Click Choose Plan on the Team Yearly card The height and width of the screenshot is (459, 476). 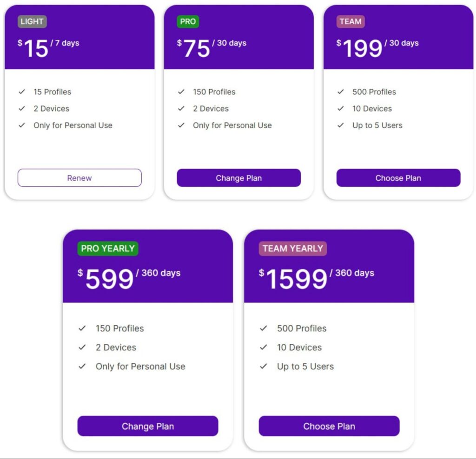click(329, 426)
